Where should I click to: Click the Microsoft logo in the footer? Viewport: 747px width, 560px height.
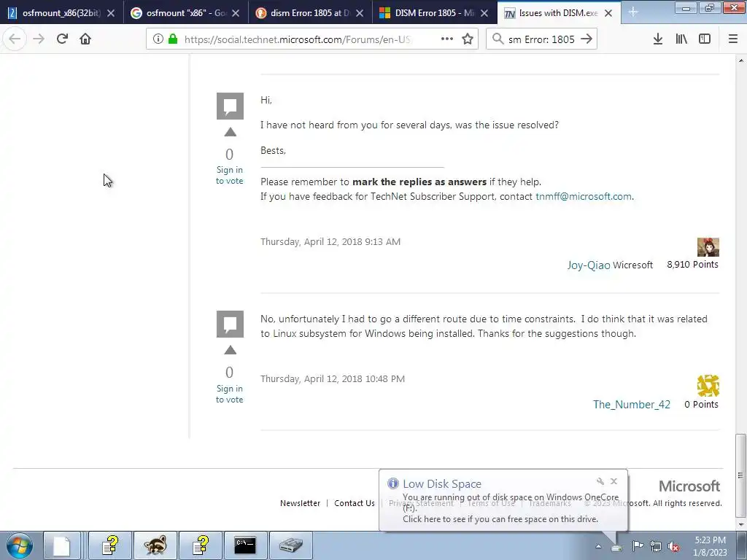pos(689,486)
